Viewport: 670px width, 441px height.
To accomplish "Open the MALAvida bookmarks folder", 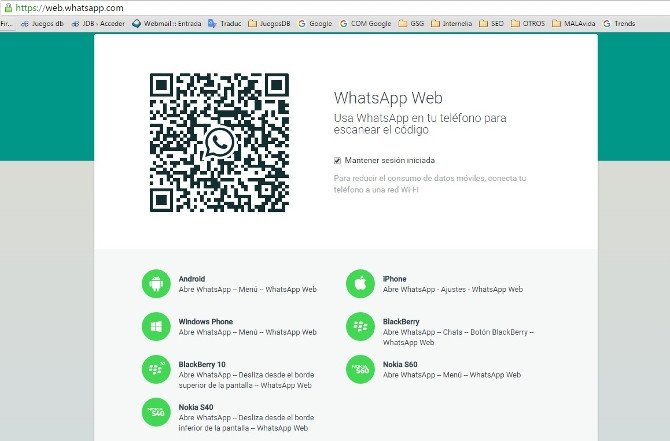I will pos(573,24).
